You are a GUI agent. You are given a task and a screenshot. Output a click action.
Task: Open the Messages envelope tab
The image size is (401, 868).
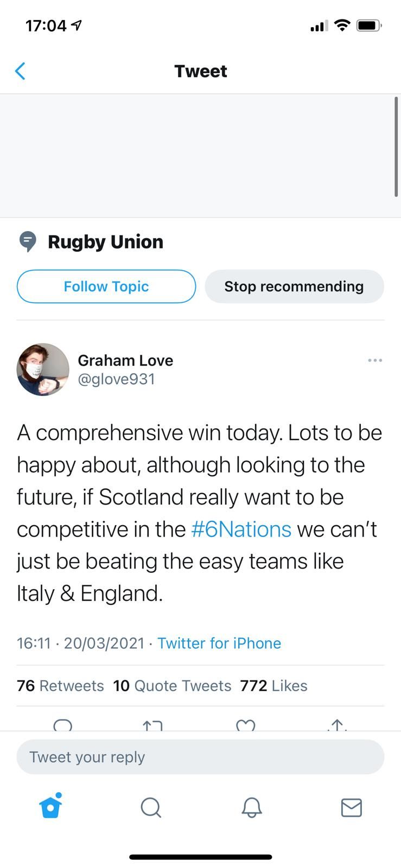[x=351, y=807]
